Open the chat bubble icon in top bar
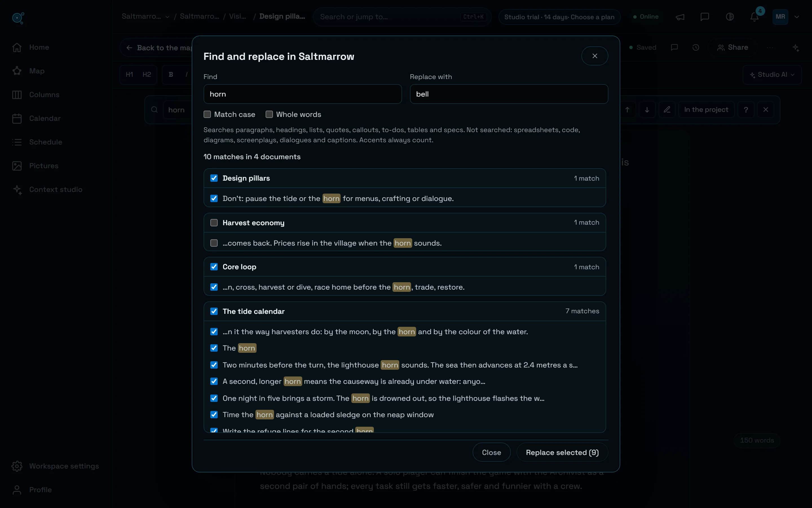Viewport: 812px width, 508px height. point(705,17)
